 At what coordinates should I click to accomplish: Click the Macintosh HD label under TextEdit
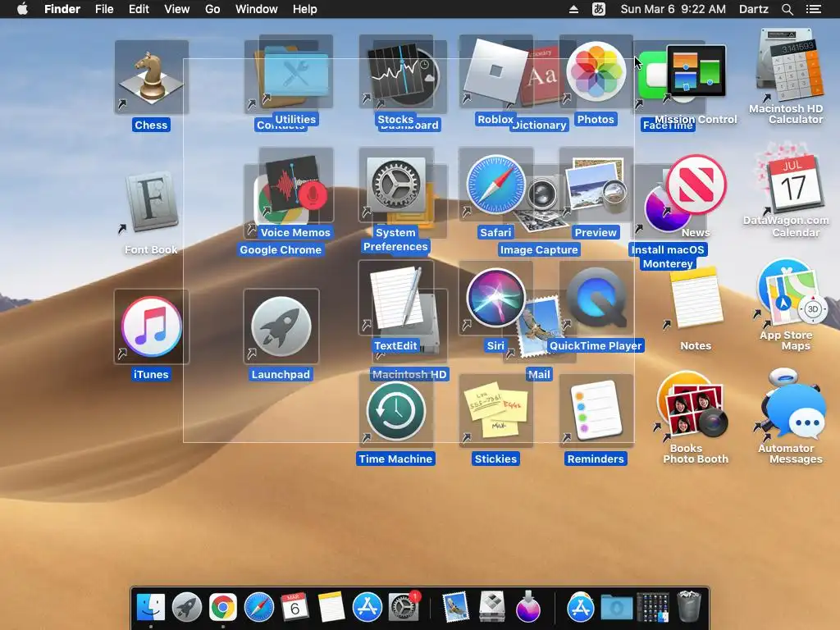click(x=409, y=374)
